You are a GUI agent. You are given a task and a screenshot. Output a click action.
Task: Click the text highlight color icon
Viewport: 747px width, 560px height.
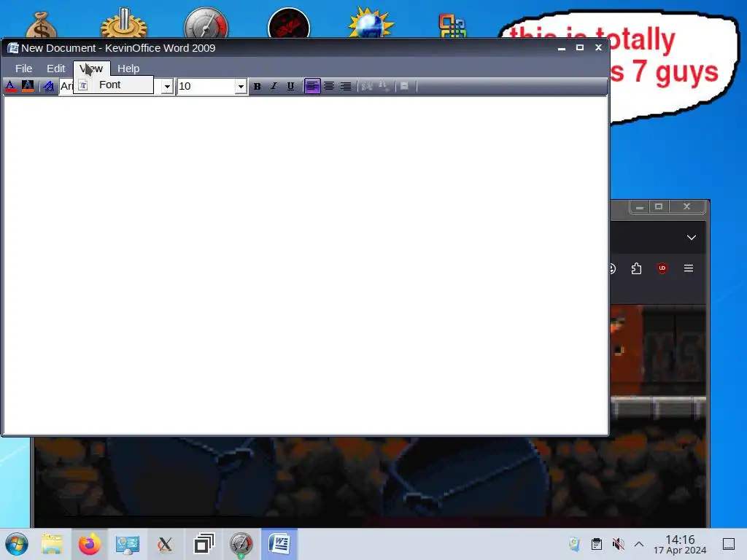28,86
